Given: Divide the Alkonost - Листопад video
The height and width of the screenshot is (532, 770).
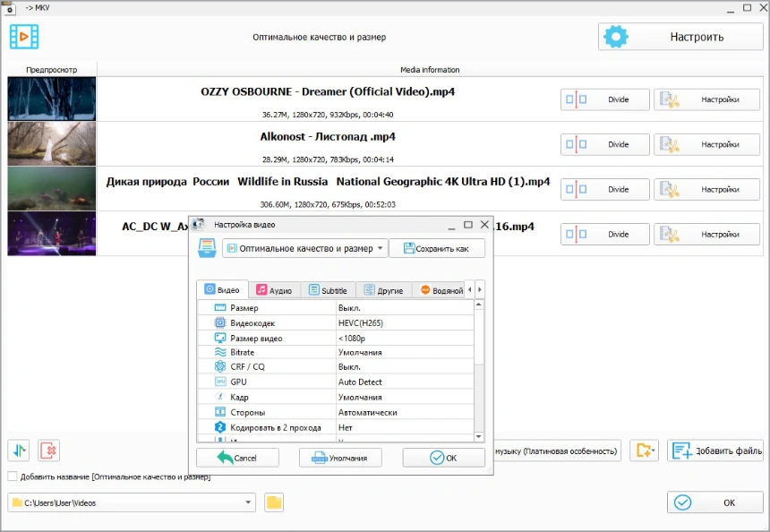Looking at the screenshot, I should [x=605, y=144].
